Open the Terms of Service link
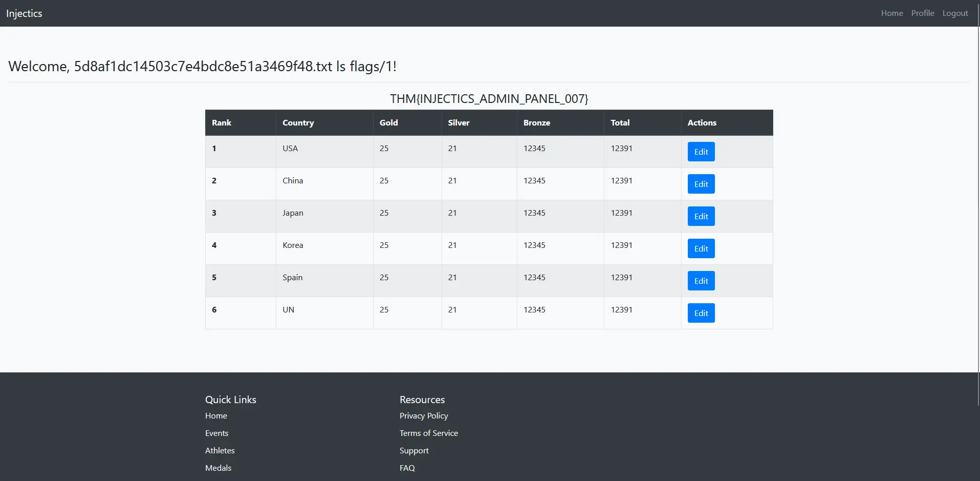The width and height of the screenshot is (980, 481). tap(429, 433)
